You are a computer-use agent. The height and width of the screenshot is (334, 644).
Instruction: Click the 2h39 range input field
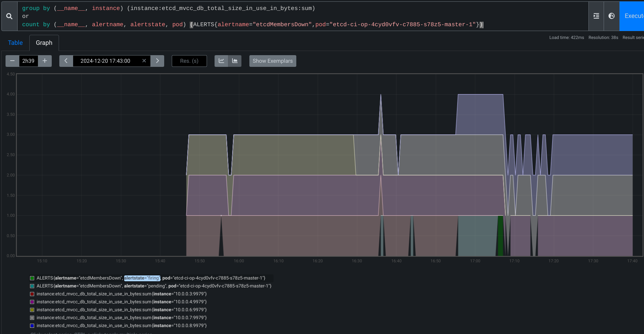(x=28, y=61)
